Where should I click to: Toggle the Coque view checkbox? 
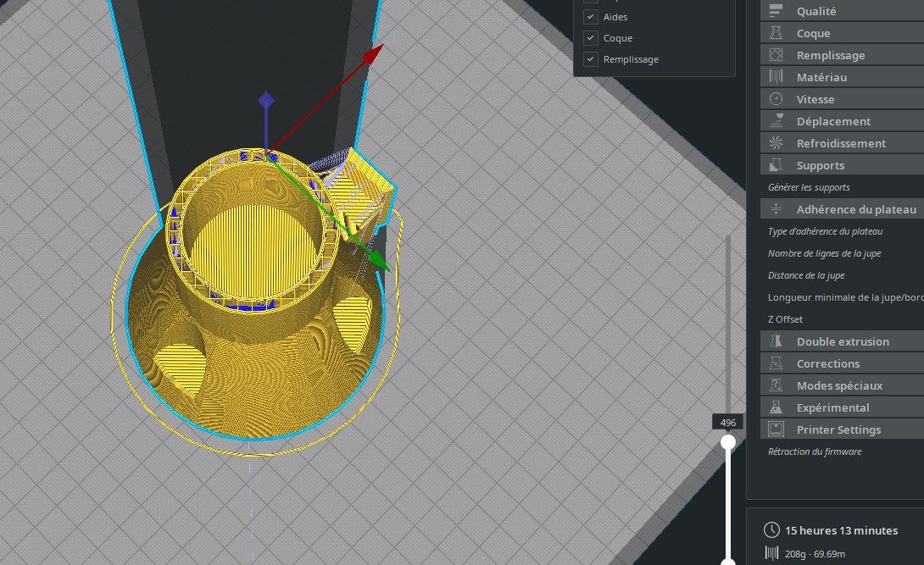tap(590, 38)
